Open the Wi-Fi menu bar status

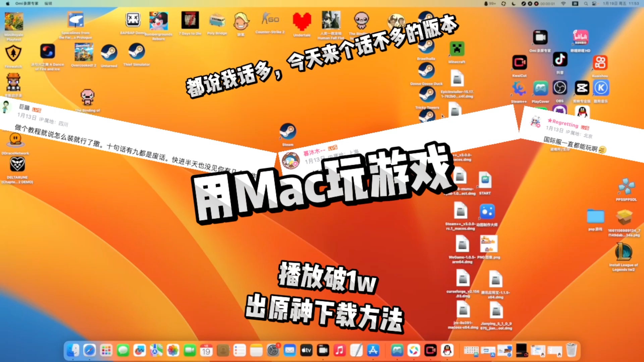[563, 3]
